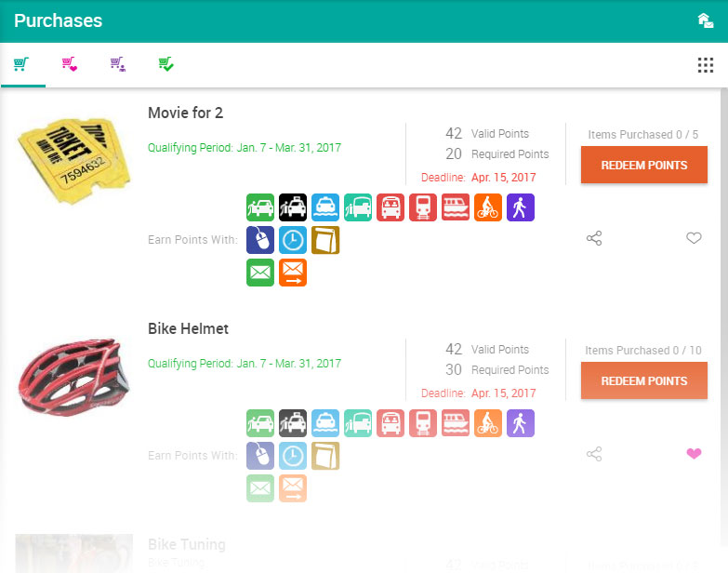Select the bike icon under Movie for 2
728x573 pixels.
tap(487, 207)
